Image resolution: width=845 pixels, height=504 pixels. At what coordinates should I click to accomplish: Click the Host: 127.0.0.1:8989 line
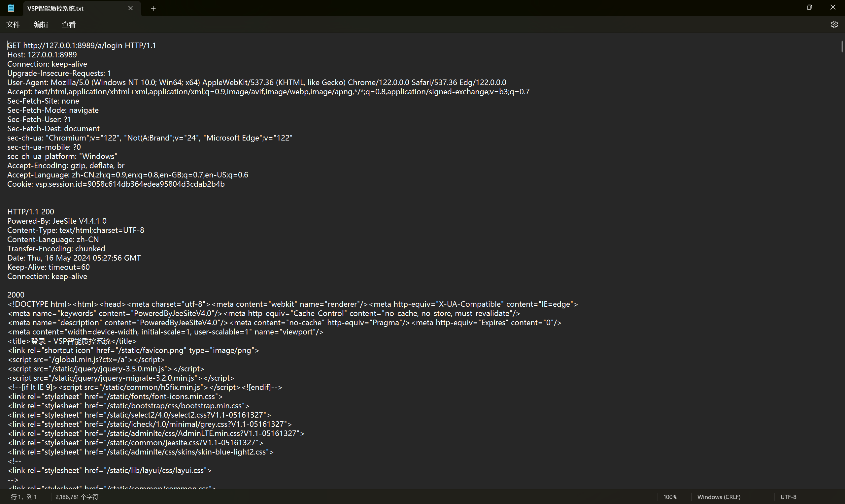[42, 55]
